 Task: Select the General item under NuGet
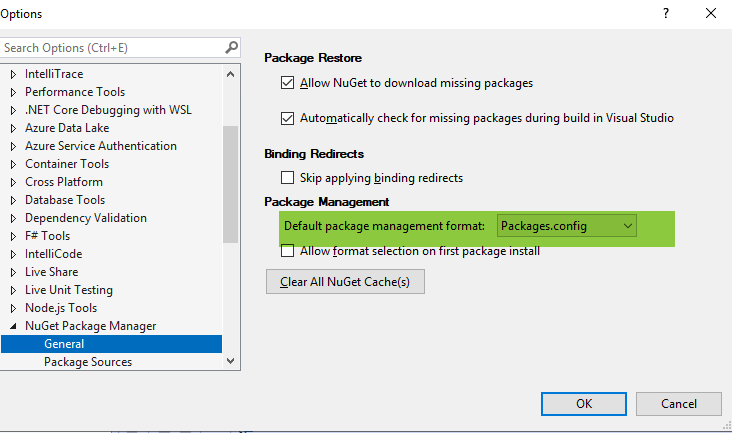[64, 344]
